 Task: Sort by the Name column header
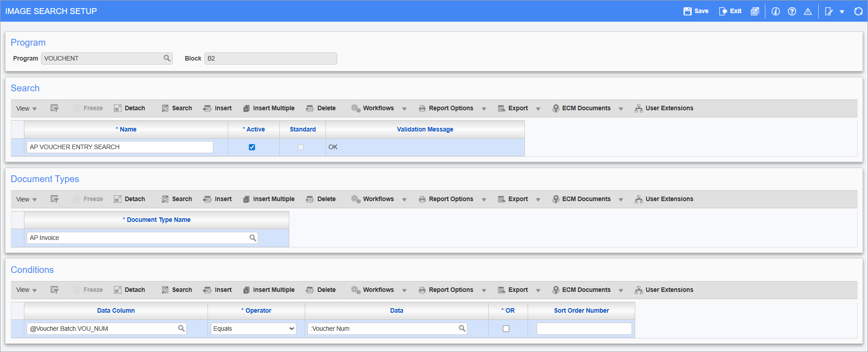(126, 129)
